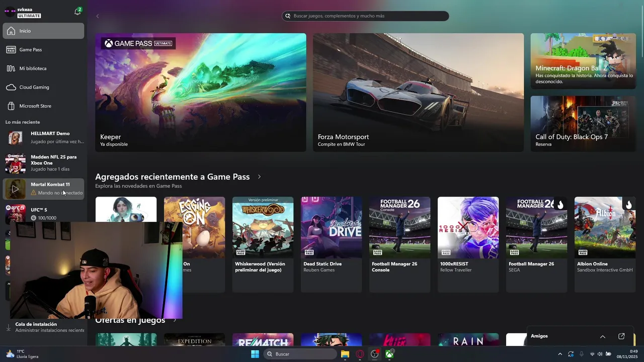644x362 pixels.
Task: Open REMATCH offer card
Action: pyautogui.click(x=263, y=339)
